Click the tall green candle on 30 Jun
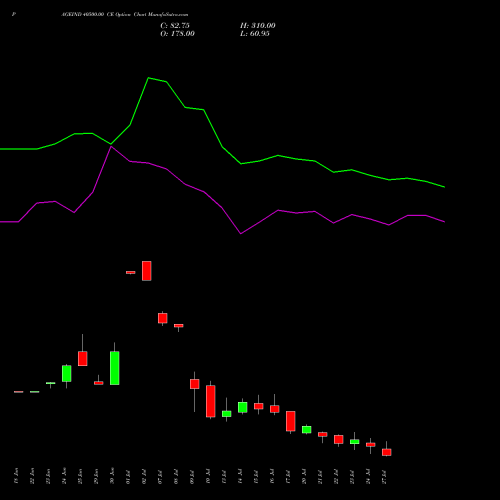The height and width of the screenshot is (500, 500). pos(115,368)
